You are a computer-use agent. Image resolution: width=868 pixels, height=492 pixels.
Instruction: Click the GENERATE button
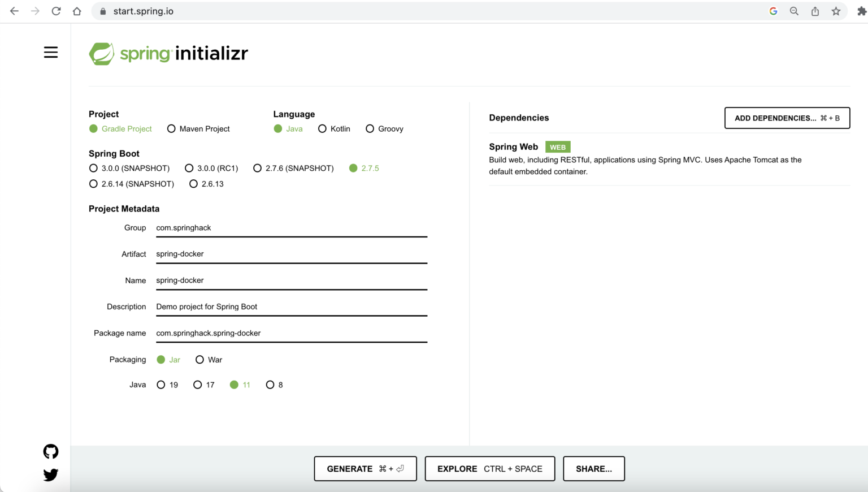[x=365, y=468]
